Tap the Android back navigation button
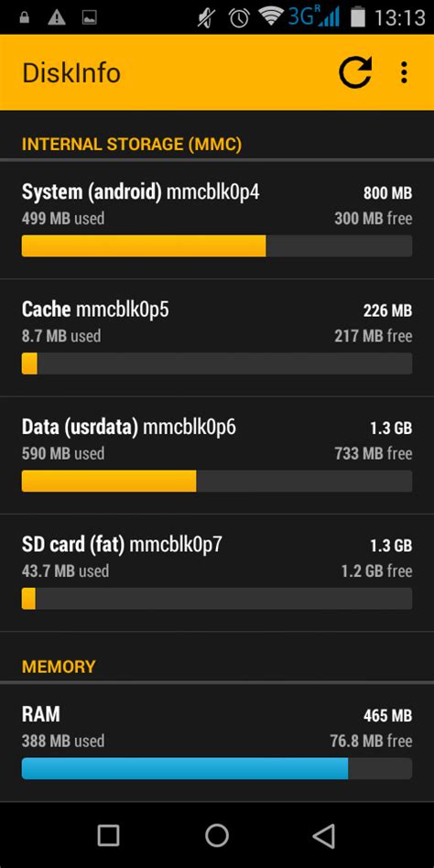The image size is (434, 868). pyautogui.click(x=324, y=835)
